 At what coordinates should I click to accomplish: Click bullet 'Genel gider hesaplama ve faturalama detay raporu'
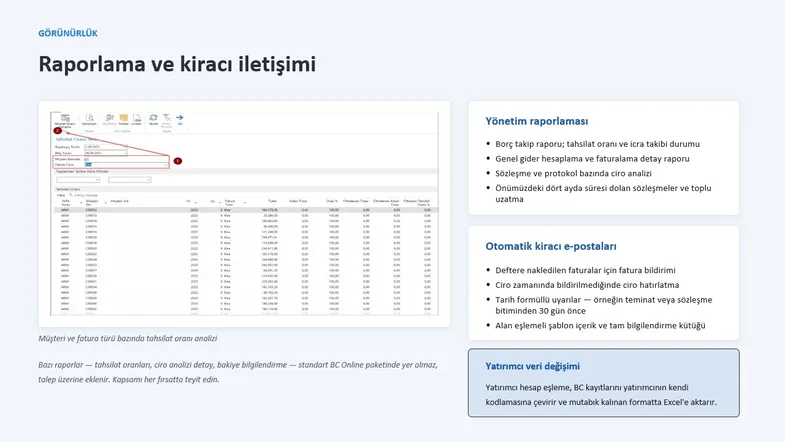(592, 159)
